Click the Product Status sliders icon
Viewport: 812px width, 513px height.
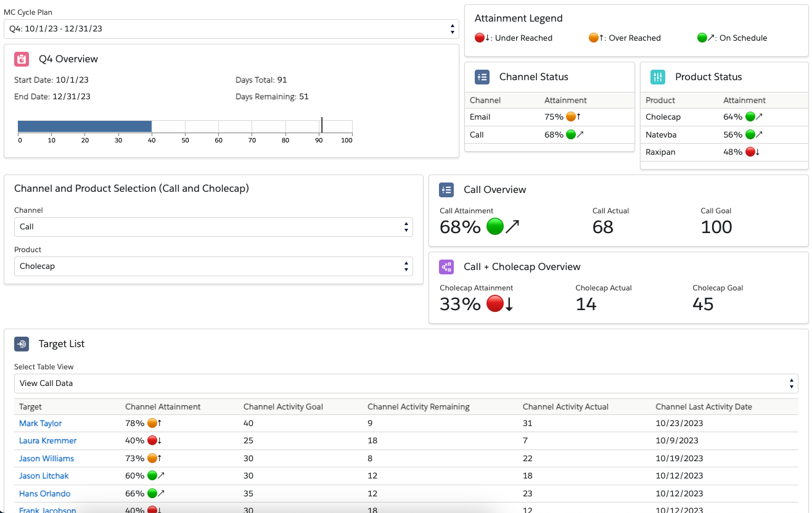click(x=658, y=77)
